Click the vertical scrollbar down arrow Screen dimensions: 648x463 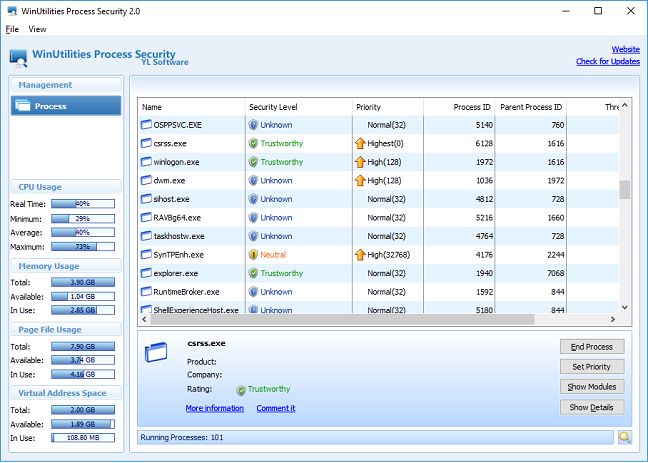pos(624,308)
